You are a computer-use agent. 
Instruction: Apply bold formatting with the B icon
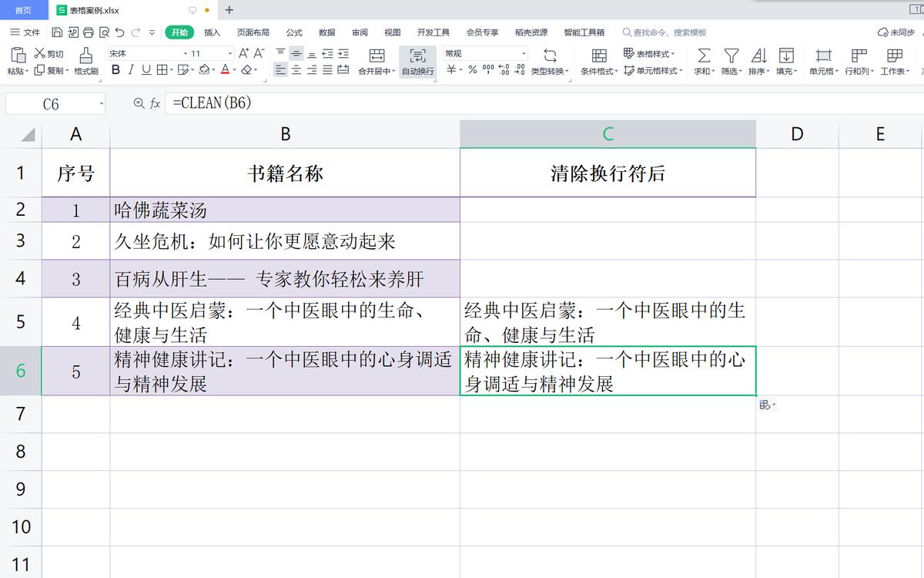(116, 69)
